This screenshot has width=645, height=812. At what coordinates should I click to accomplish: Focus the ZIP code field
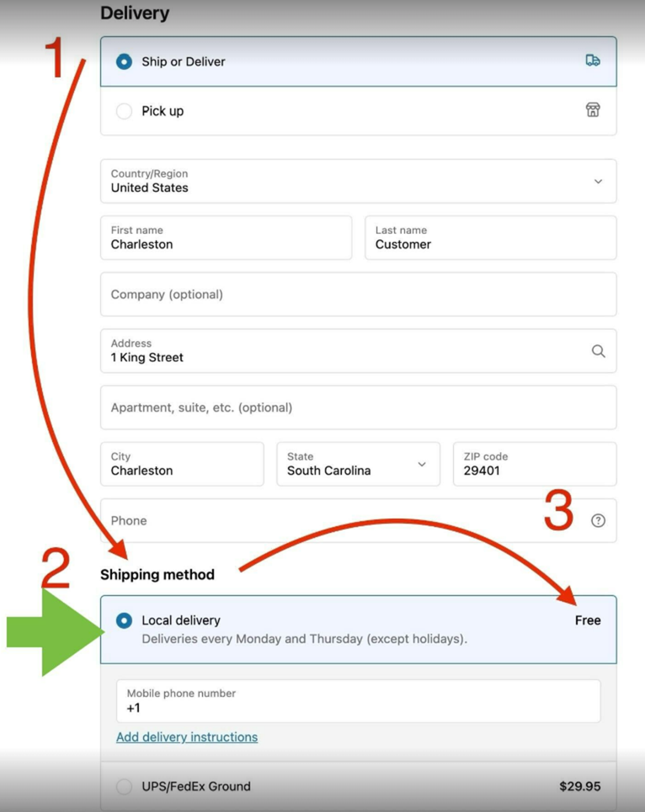pyautogui.click(x=535, y=464)
